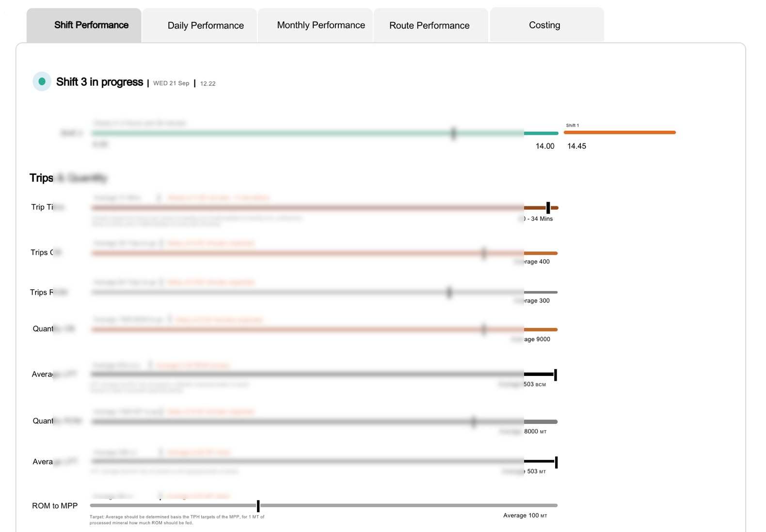Click the end marker above 503 BCM
This screenshot has width=766, height=532.
click(x=556, y=375)
